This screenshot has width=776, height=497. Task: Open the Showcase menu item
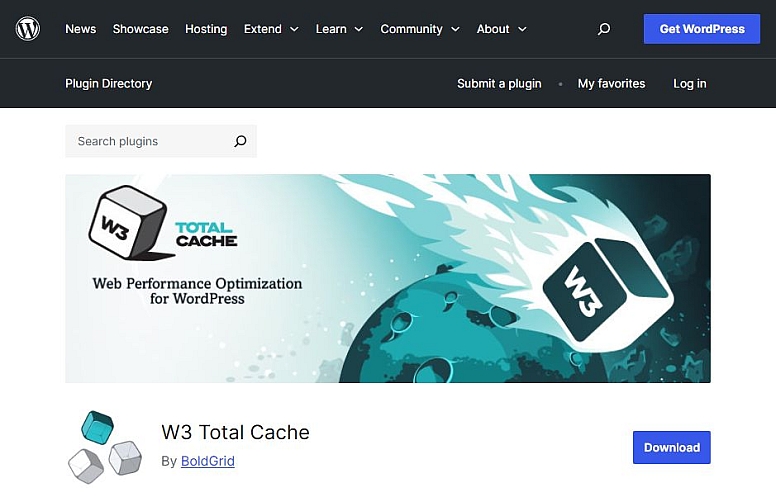click(x=141, y=29)
